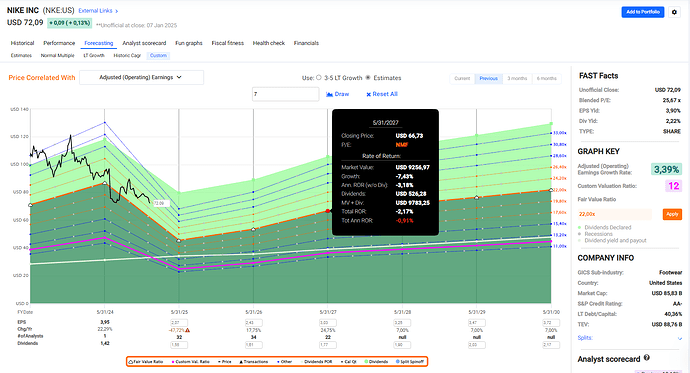Toggle Fair Value Ratio in chart legend
The height and width of the screenshot is (373, 690).
(146, 362)
